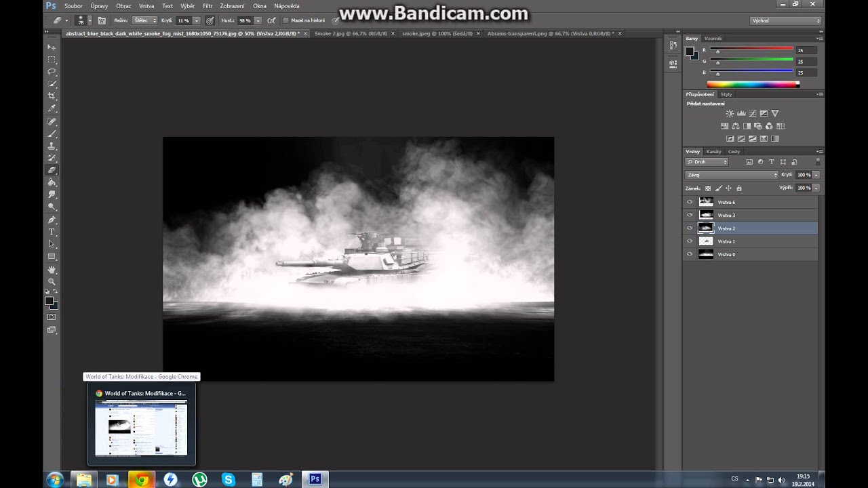Select the Pen tool
The image size is (868, 488).
(52, 220)
